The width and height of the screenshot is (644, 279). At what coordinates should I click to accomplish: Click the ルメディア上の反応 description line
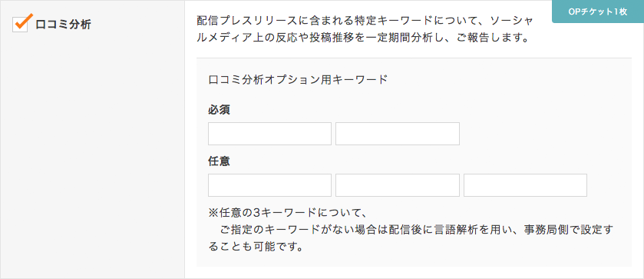point(362,38)
